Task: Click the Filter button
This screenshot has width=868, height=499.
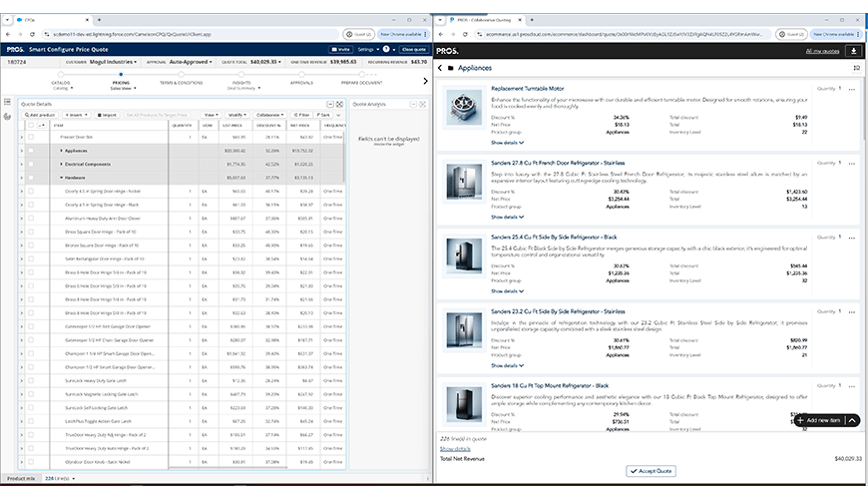Action: click(301, 115)
